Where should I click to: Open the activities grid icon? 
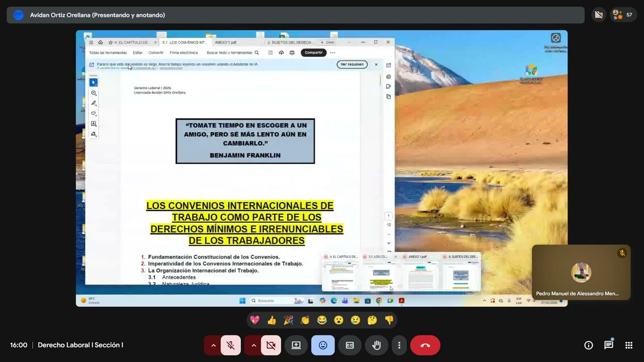tap(629, 345)
